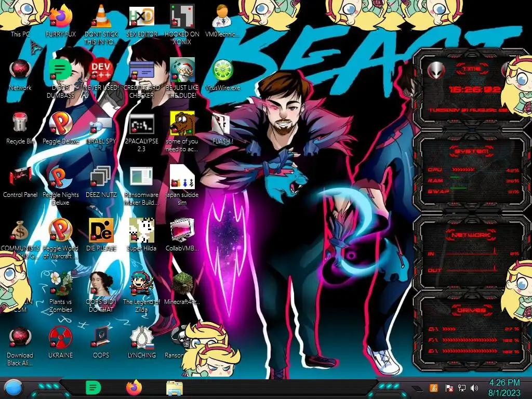Select The Legend of Zilda icon
Screen dimensions: 532x399
(x=142, y=292)
